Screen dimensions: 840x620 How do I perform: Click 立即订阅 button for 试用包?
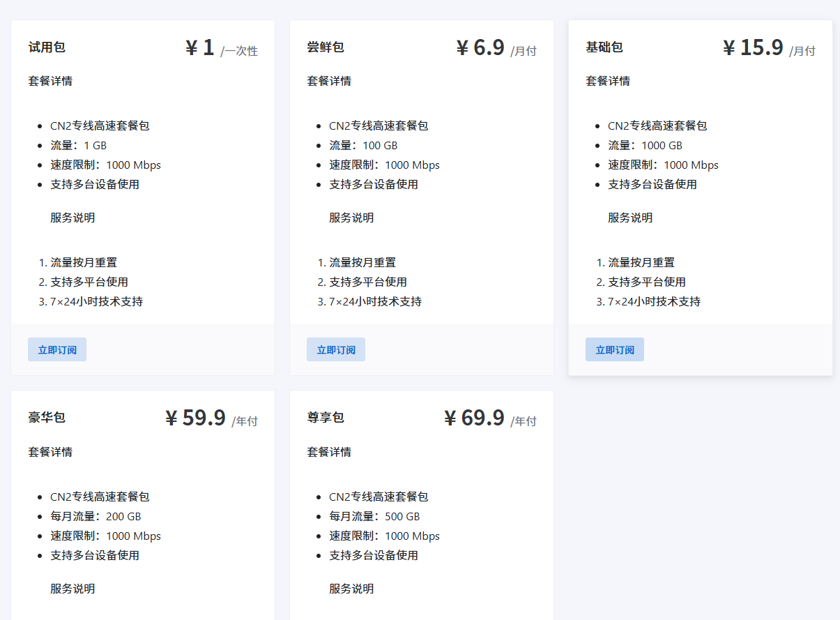[57, 349]
